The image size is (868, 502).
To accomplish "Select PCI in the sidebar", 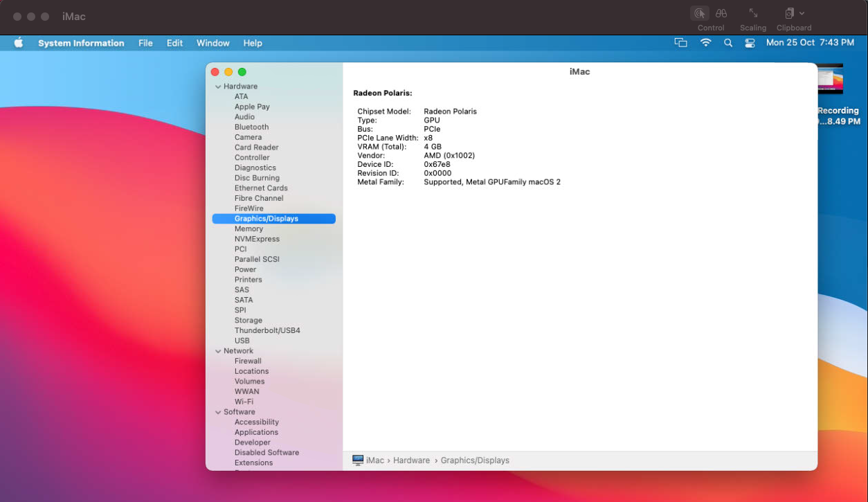I will (x=240, y=249).
